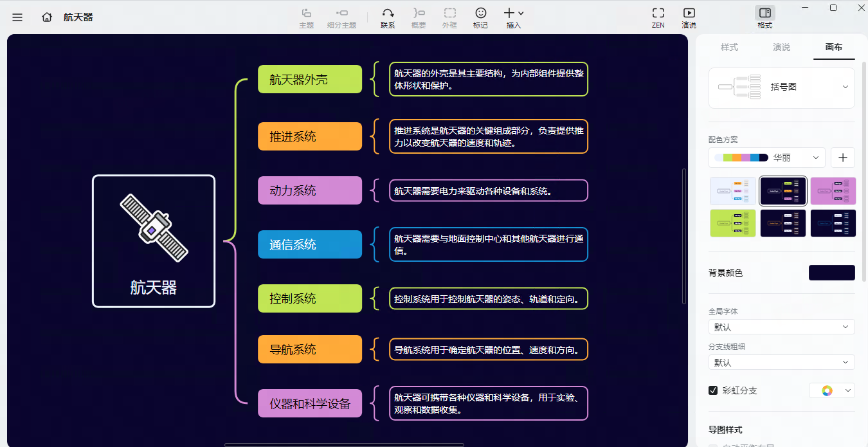Choose the pink background theme thumbnail

click(x=833, y=191)
